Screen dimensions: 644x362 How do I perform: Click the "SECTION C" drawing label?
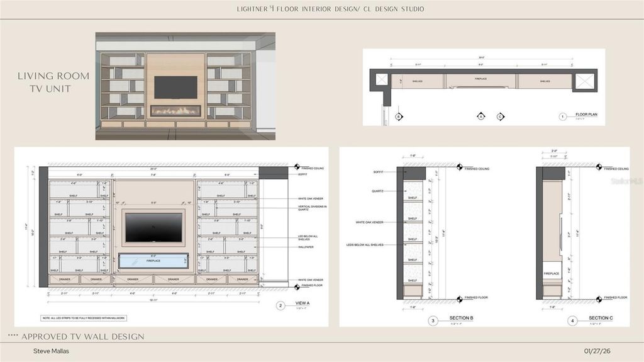pyautogui.click(x=601, y=318)
